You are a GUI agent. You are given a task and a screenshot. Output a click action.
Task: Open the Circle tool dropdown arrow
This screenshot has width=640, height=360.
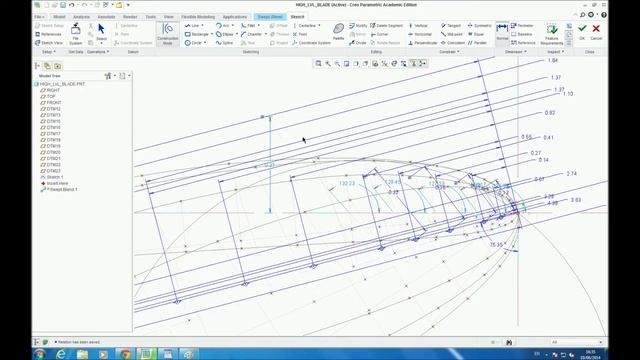205,43
